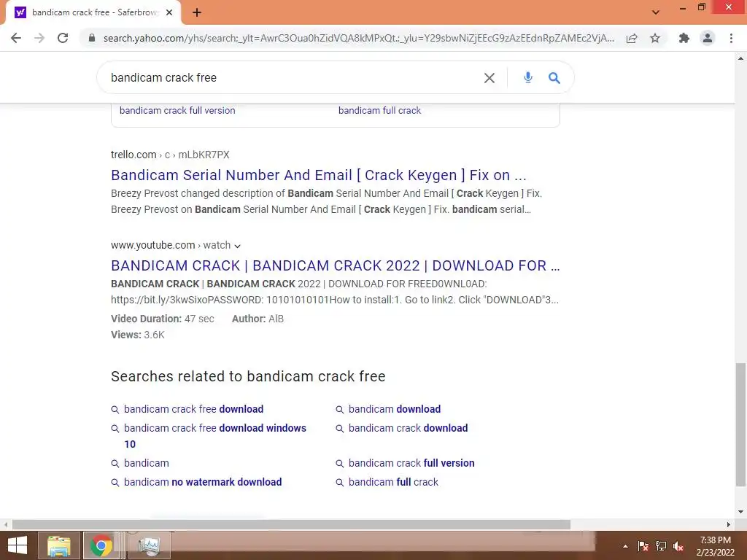Bookmark this page with the star icon
747x560 pixels.
tap(655, 38)
